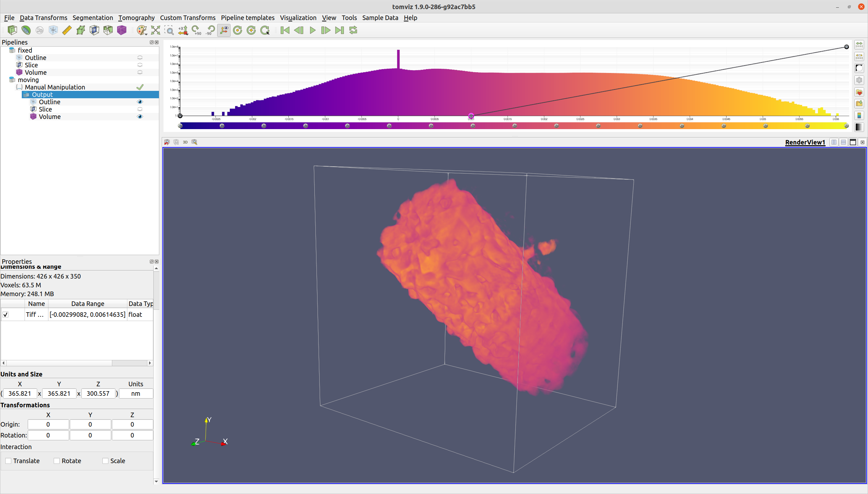Toggle visibility of moving Output Volume
This screenshot has height=494, width=868.
pyautogui.click(x=140, y=116)
